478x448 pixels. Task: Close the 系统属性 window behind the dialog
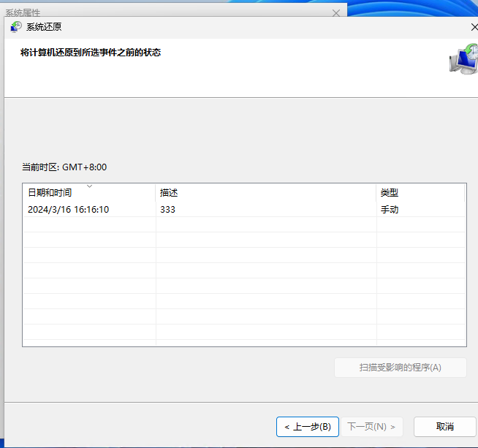pyautogui.click(x=335, y=13)
